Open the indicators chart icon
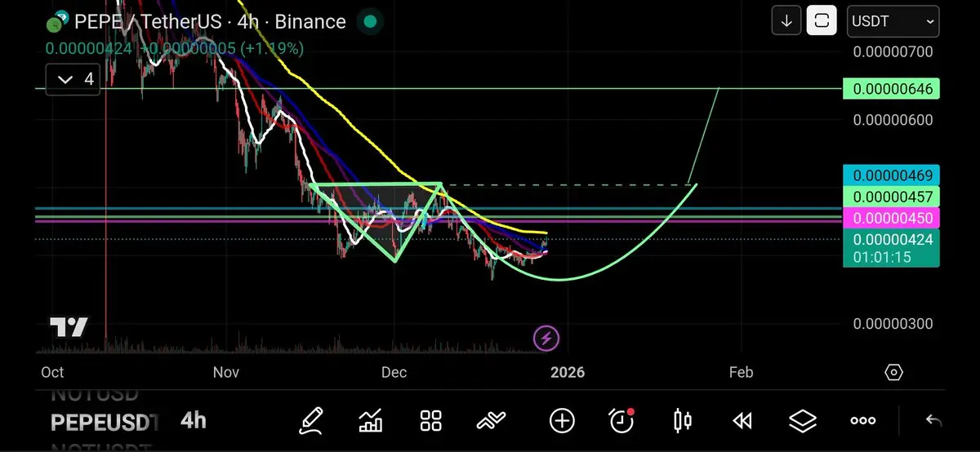Screen dimensions: 980x452 pos(371,420)
